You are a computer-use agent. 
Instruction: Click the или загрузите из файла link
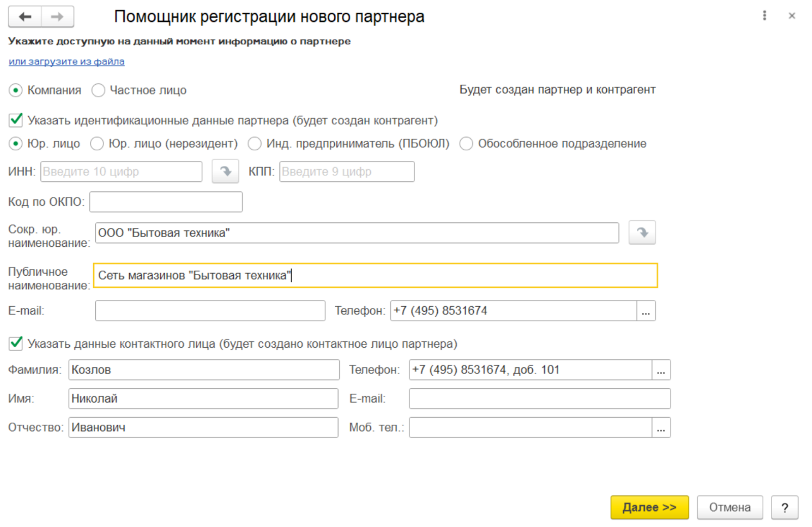(67, 62)
